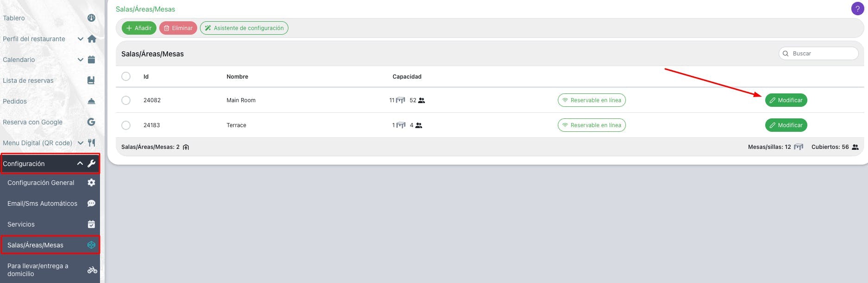Expand the Perfil del restaurante chevron
This screenshot has width=868, height=283.
pos(81,39)
